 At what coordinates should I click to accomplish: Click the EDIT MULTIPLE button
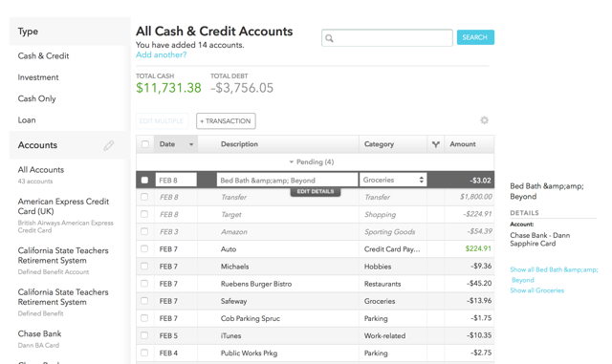click(162, 121)
